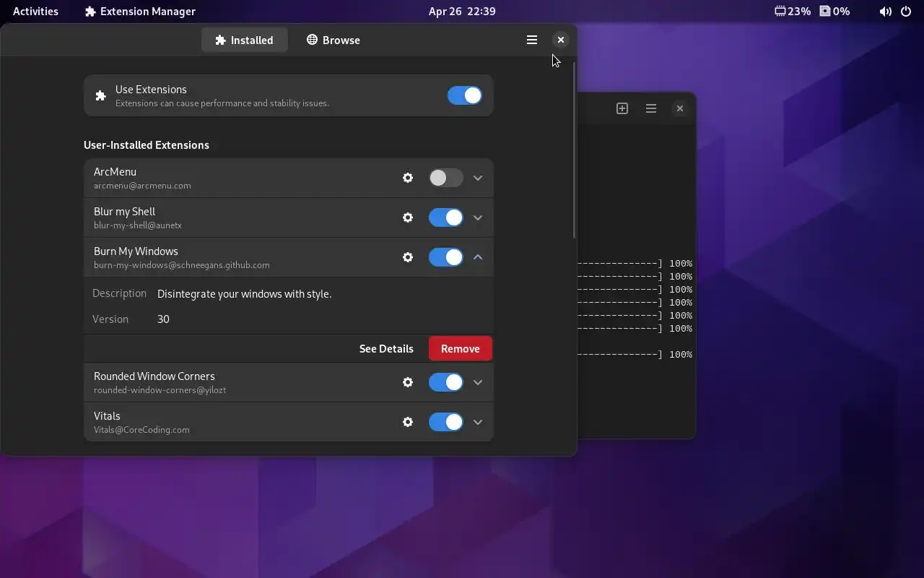The height and width of the screenshot is (578, 924).
Task: Click the blur-my-shell@aunetx identifier
Action: point(138,225)
